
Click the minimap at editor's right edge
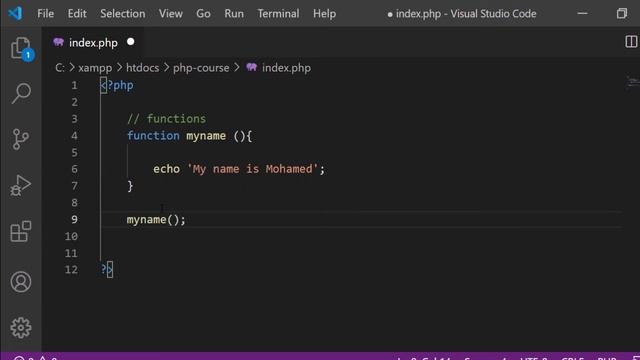tap(633, 82)
